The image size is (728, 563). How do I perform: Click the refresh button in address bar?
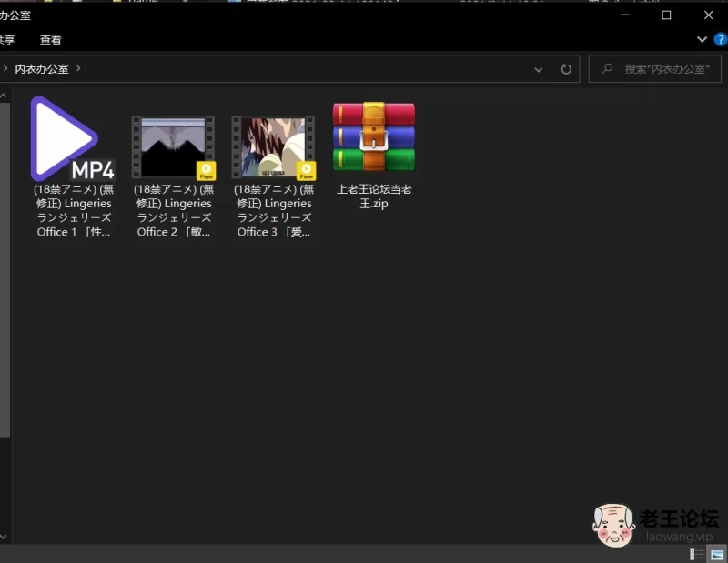(x=566, y=70)
